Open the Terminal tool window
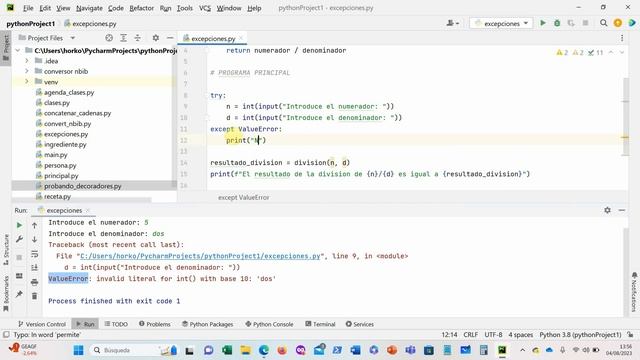 click(320, 324)
